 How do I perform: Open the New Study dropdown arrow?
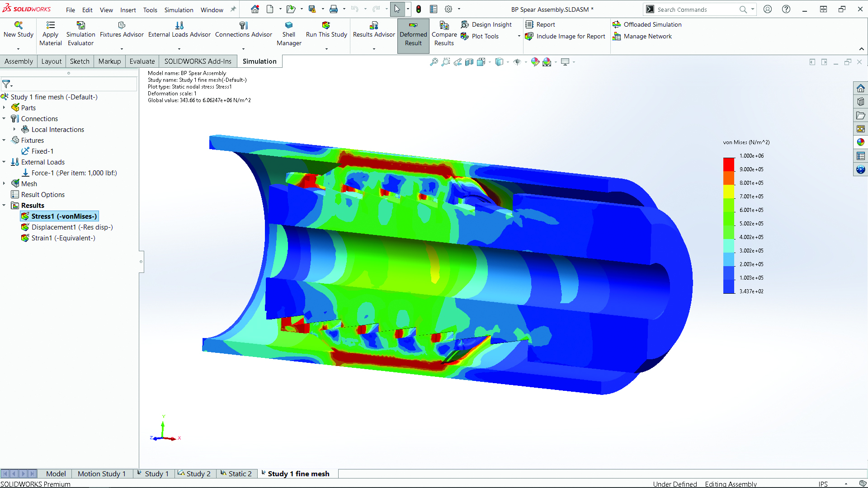point(19,49)
